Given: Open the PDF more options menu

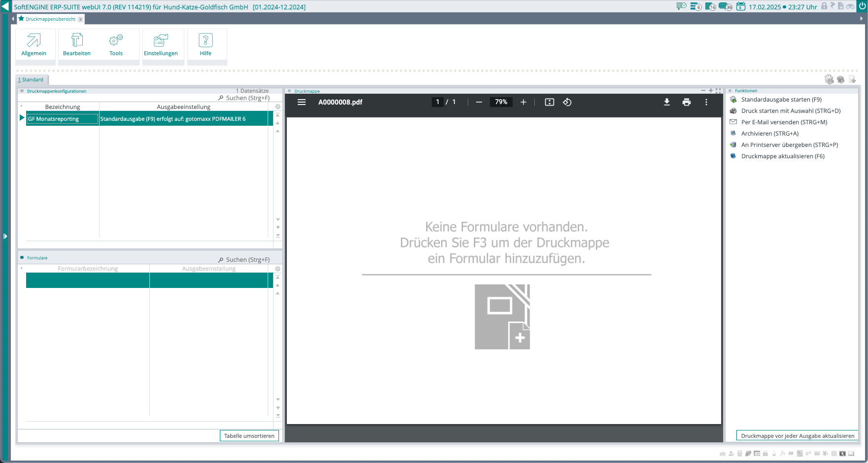Looking at the screenshot, I should coord(706,102).
